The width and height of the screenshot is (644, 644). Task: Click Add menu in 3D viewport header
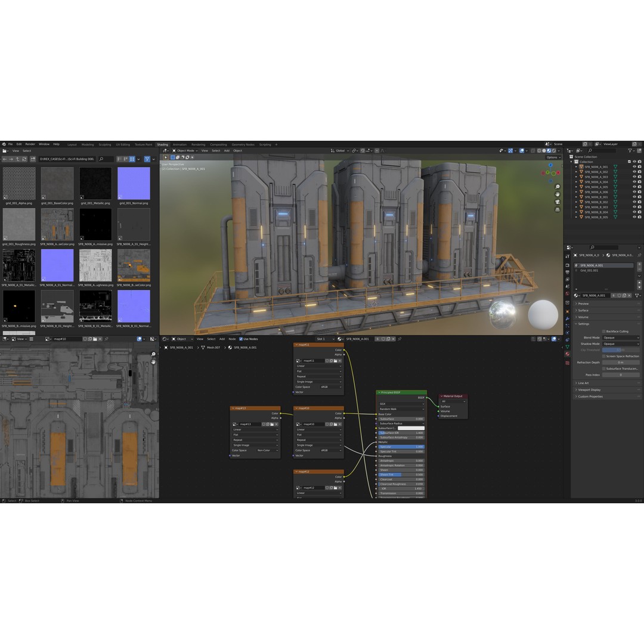click(x=227, y=151)
